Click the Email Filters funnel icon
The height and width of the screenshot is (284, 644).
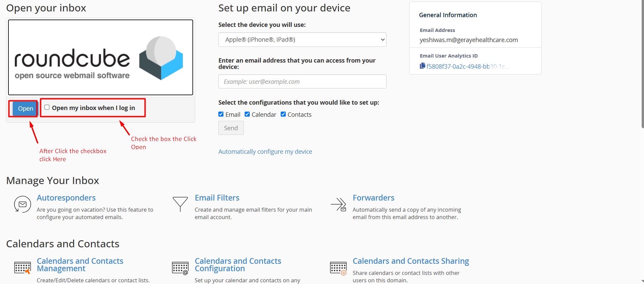tap(180, 204)
